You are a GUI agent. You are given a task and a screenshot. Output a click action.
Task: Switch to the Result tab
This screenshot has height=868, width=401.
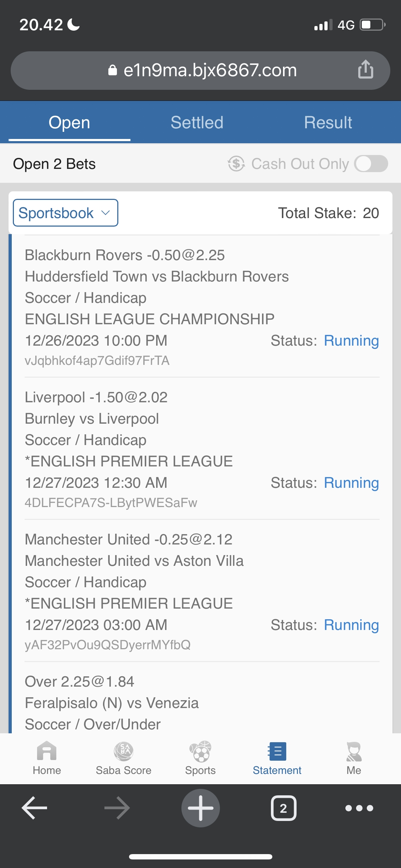pos(328,123)
